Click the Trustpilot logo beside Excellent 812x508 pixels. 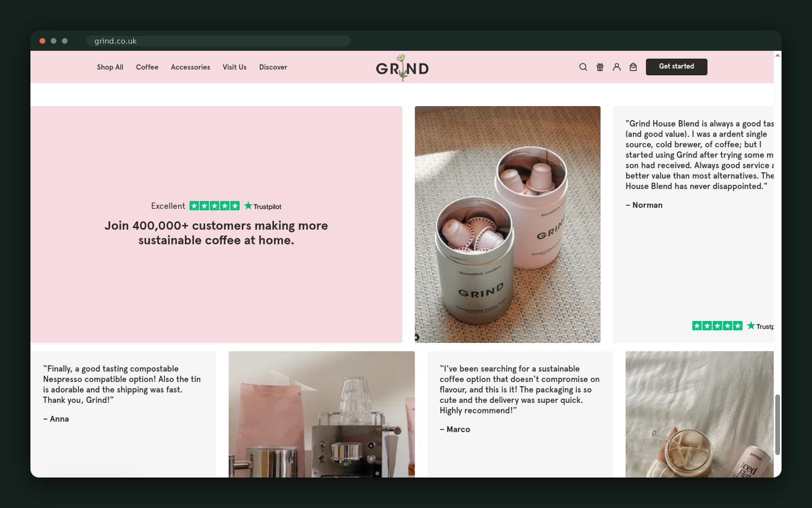[263, 206]
